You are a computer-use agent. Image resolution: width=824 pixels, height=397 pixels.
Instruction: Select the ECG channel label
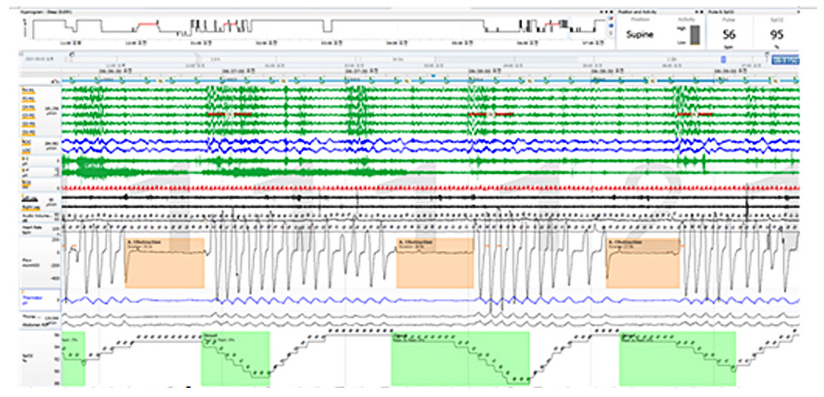point(25,182)
